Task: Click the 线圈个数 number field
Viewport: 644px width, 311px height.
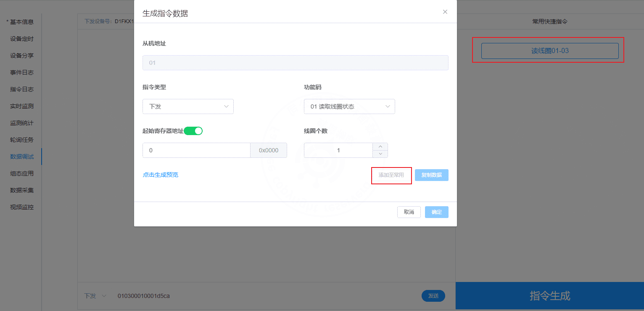Action: click(x=338, y=150)
